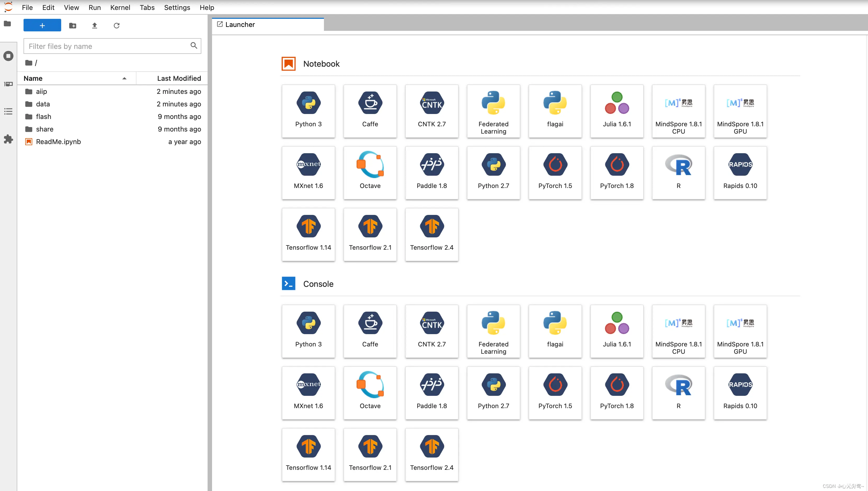
Task: Launch an MXnet 1.6 notebook
Action: tap(309, 173)
